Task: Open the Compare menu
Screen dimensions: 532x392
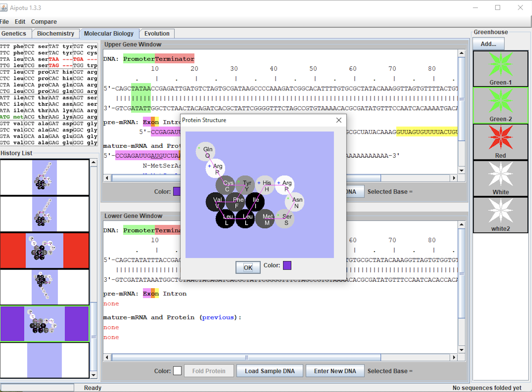Action: 44,22
